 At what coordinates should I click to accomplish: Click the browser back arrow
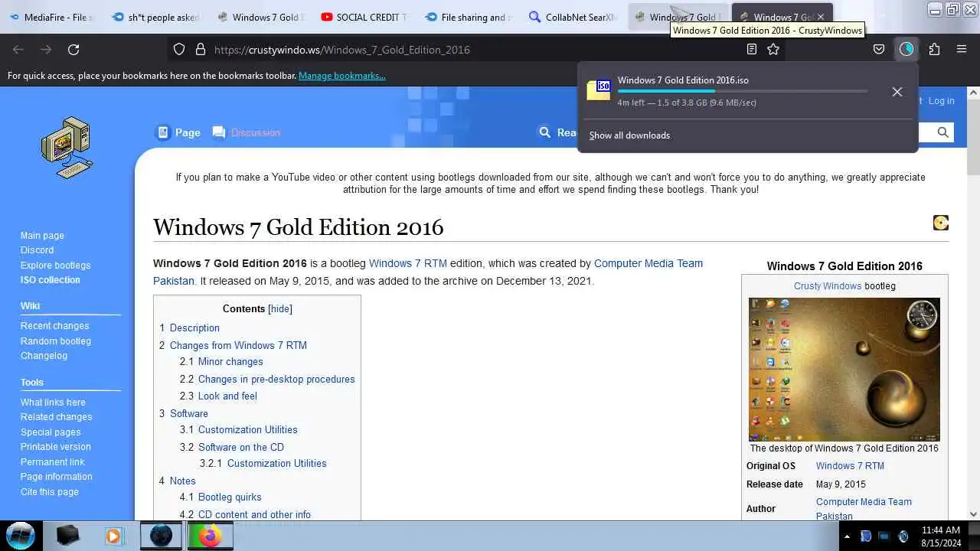click(18, 50)
